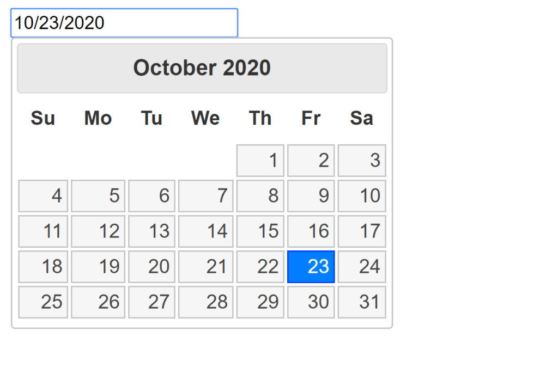The width and height of the screenshot is (558, 392).
Task: Choose October 25 from the calendar
Action: 43,302
